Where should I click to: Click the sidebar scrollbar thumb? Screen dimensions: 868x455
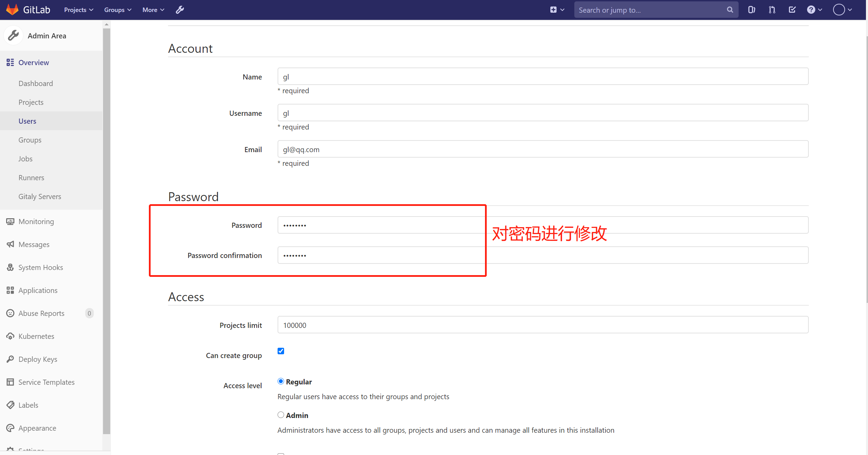coord(106,231)
